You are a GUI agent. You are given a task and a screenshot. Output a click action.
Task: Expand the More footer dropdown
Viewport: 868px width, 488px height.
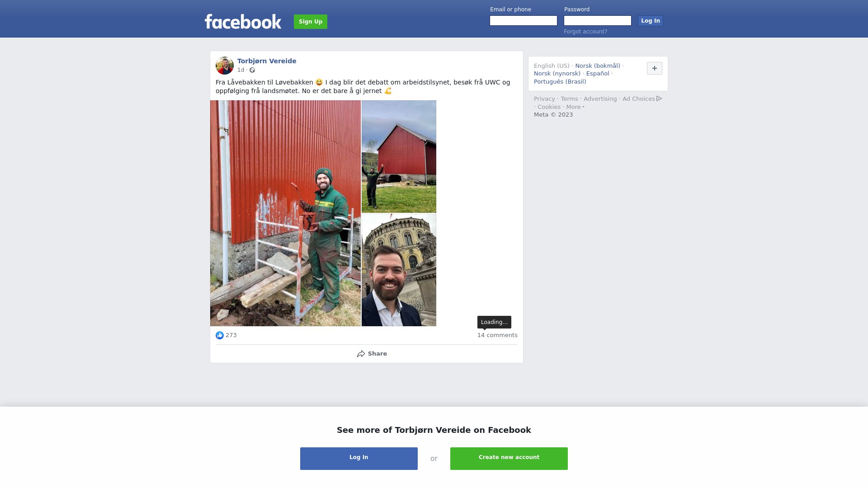pyautogui.click(x=576, y=107)
